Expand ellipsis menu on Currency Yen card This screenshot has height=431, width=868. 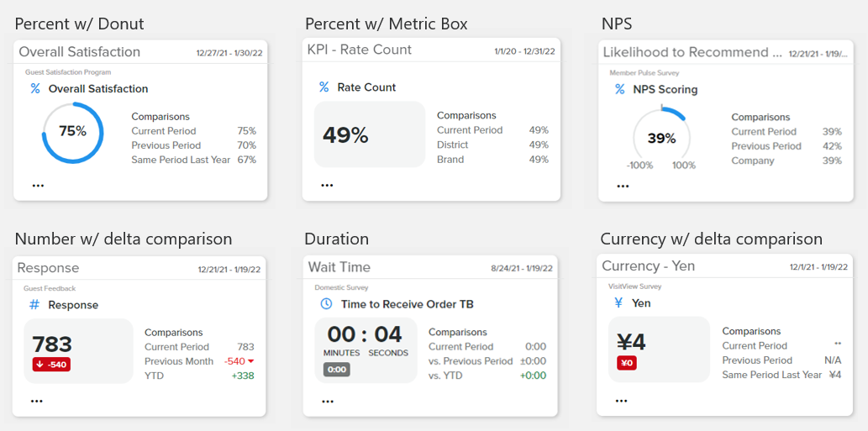(621, 401)
